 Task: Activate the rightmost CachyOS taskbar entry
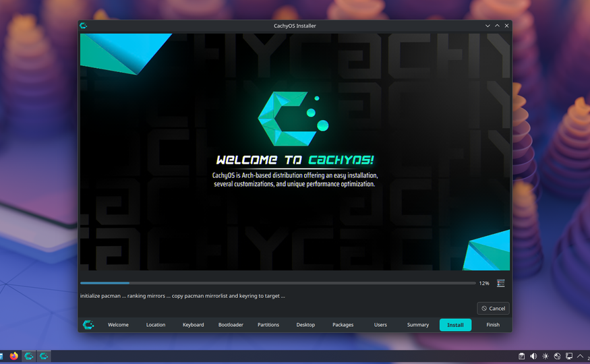(x=44, y=356)
